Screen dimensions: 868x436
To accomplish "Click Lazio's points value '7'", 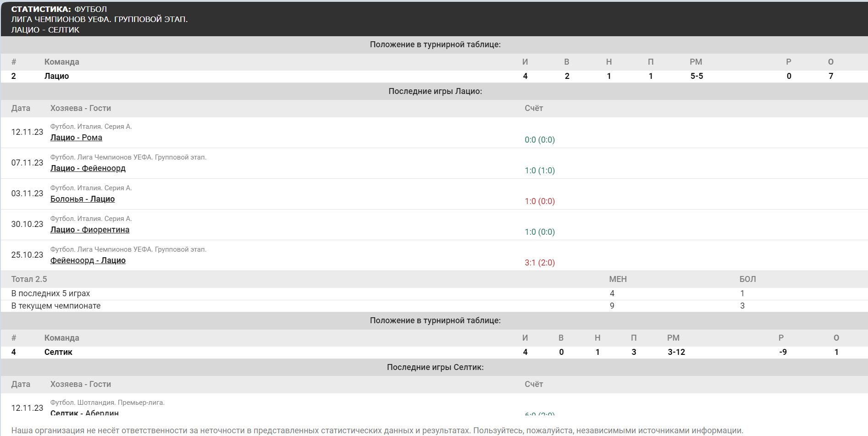I will tap(831, 76).
